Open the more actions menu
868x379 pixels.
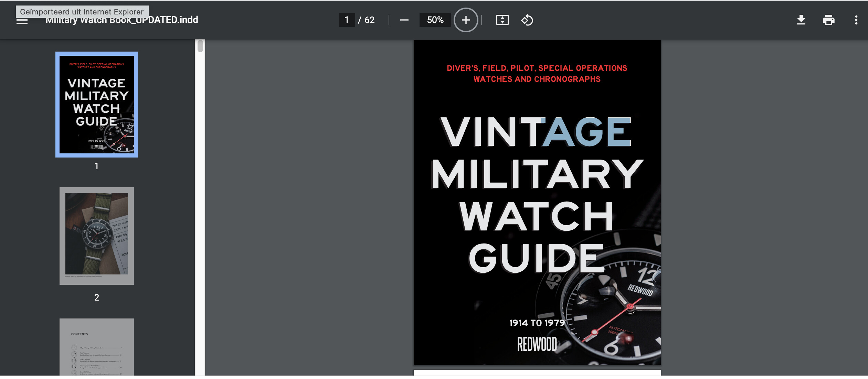(x=856, y=20)
